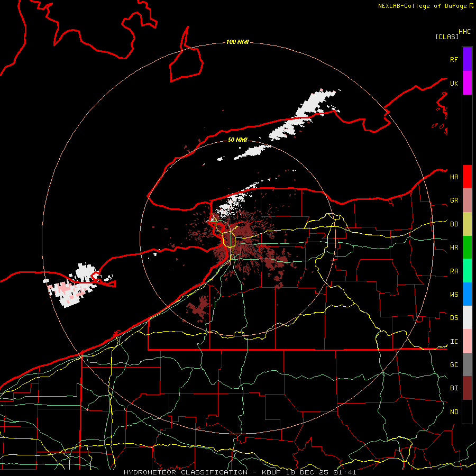Click the [CLAS] units label
The width and height of the screenshot is (476, 476).
point(447,36)
